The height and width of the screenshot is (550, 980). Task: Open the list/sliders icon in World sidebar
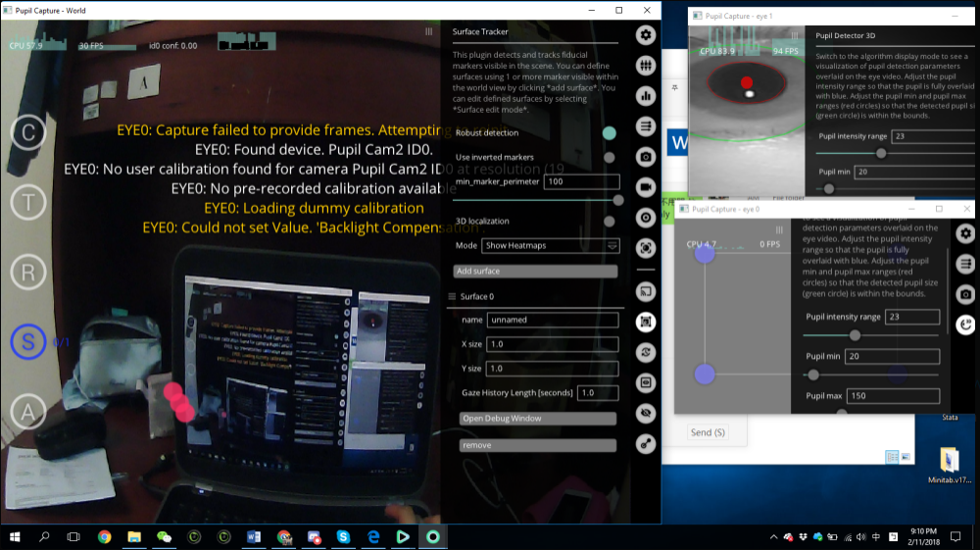tap(646, 126)
